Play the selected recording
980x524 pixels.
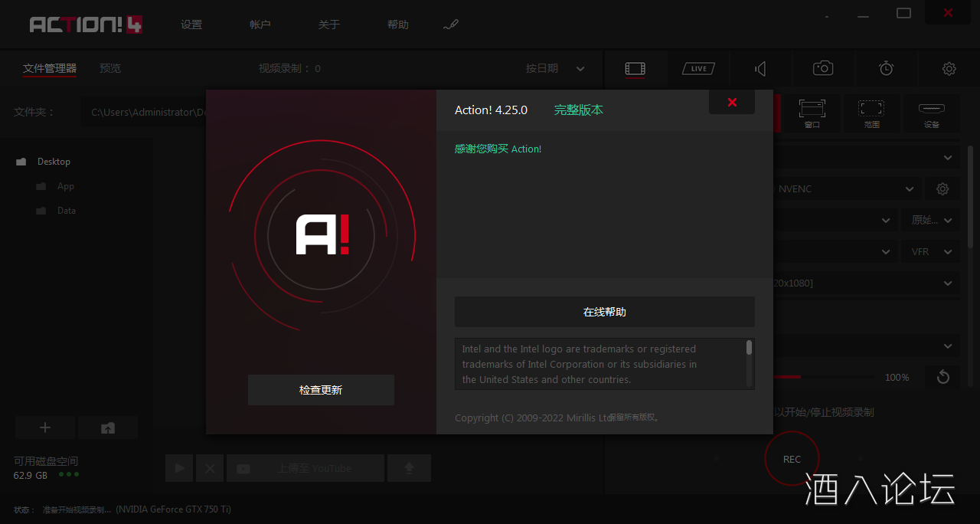tap(179, 468)
